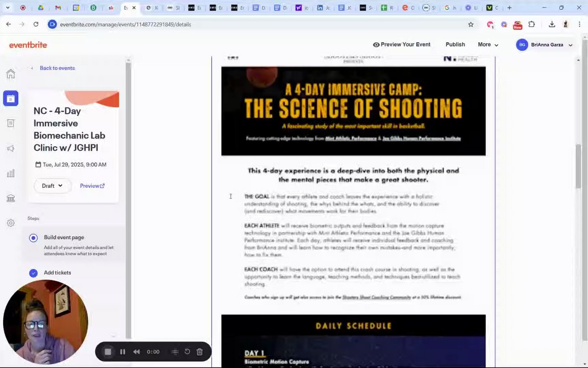Viewport: 588px width, 368px height.
Task: Click the Publish button
Action: pyautogui.click(x=455, y=45)
